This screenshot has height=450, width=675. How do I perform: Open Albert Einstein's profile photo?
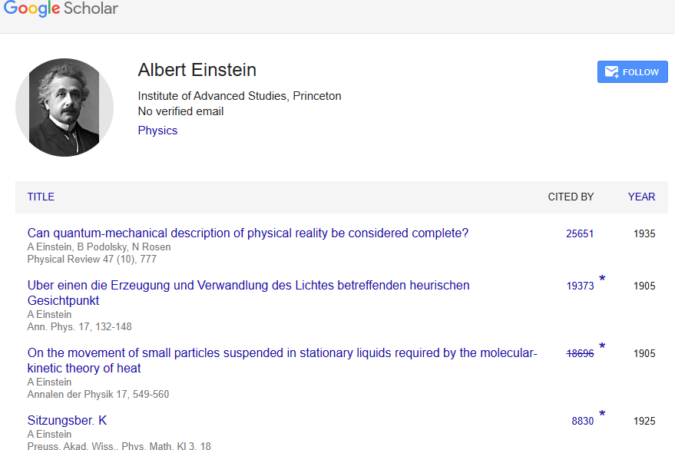click(x=65, y=108)
